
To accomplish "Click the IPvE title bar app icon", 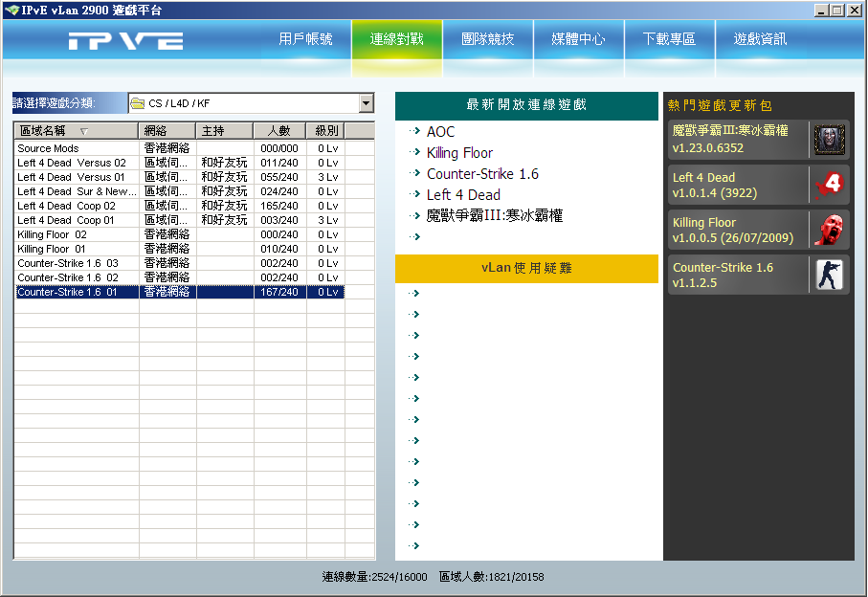I will point(11,10).
